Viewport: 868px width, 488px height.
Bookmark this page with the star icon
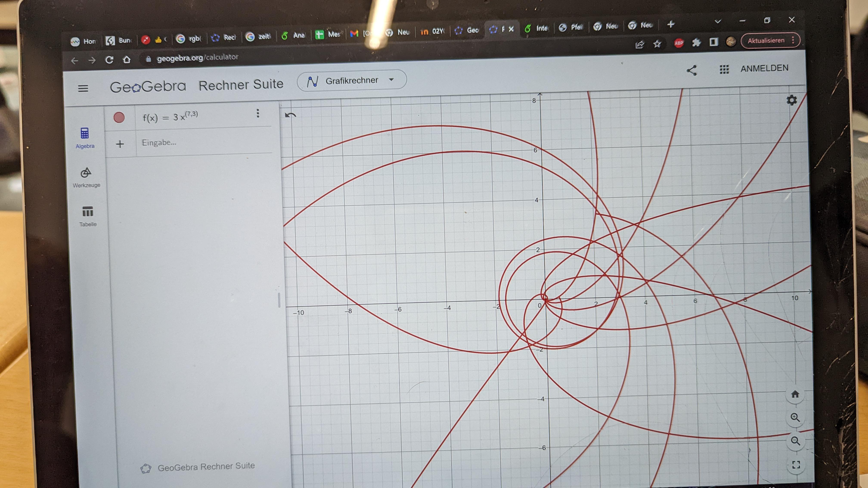(657, 44)
